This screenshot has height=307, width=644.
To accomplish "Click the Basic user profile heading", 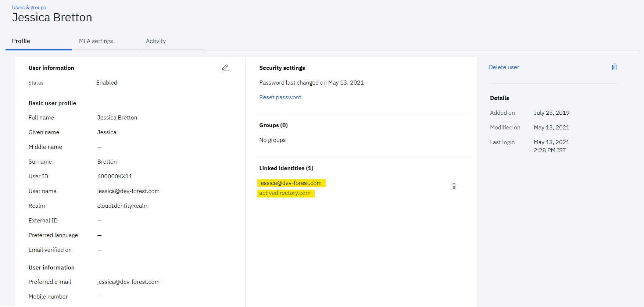I will pos(52,103).
